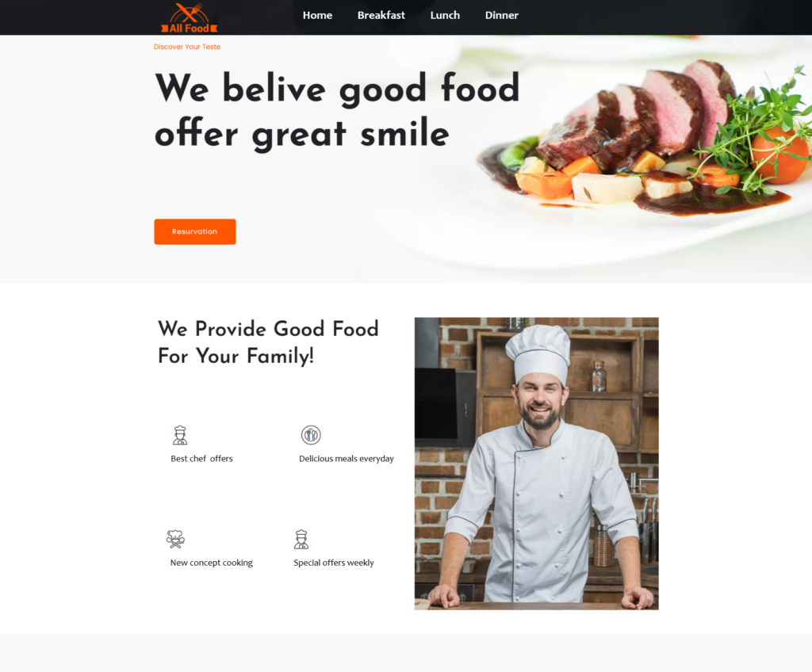Click the We belive good food headline

(x=336, y=110)
